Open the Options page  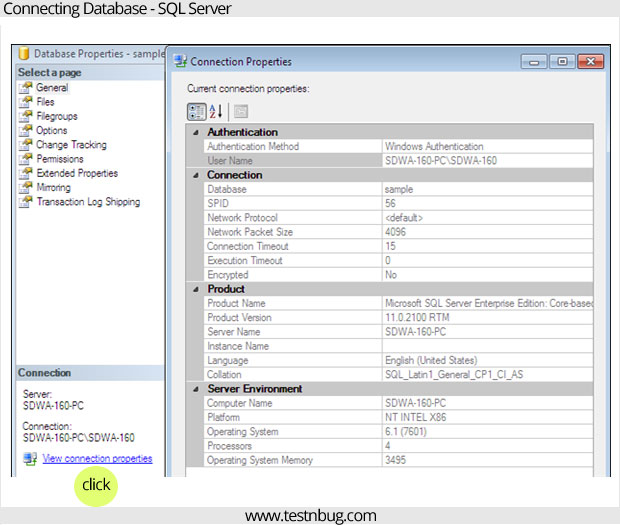pos(51,130)
